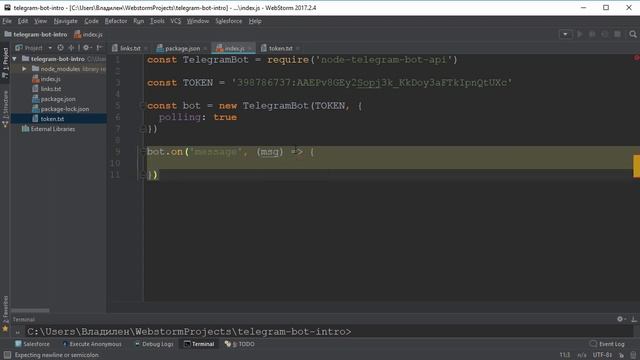
Task: Collapse bot.on callback fold marker on line 9
Action: pos(142,152)
